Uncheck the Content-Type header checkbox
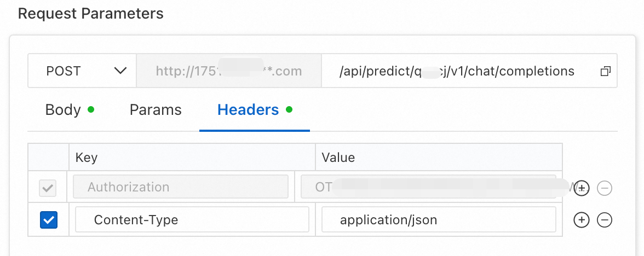The height and width of the screenshot is (256, 644). coord(49,220)
